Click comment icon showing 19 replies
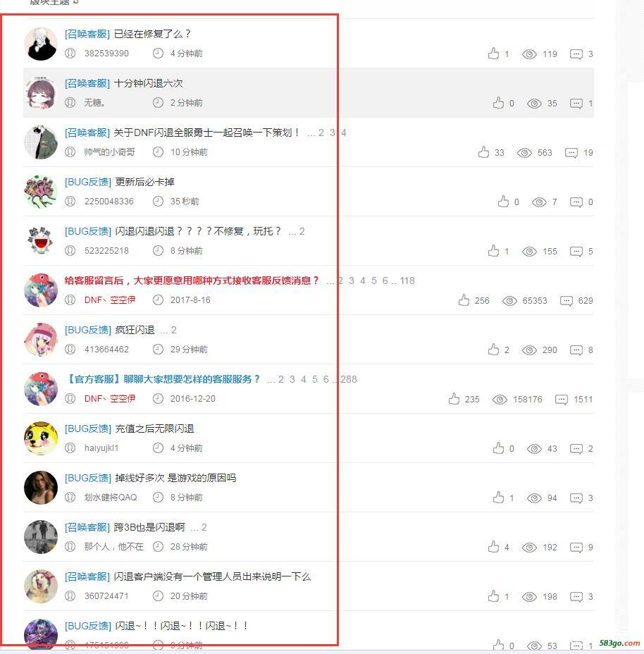 click(571, 153)
